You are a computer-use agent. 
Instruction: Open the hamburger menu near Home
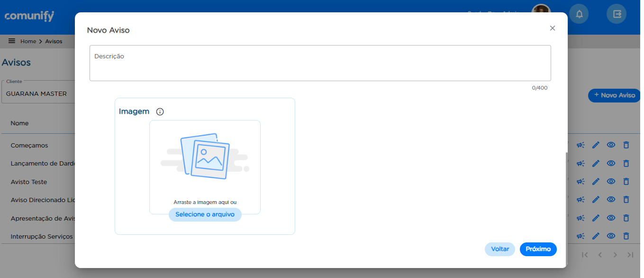[x=12, y=41]
